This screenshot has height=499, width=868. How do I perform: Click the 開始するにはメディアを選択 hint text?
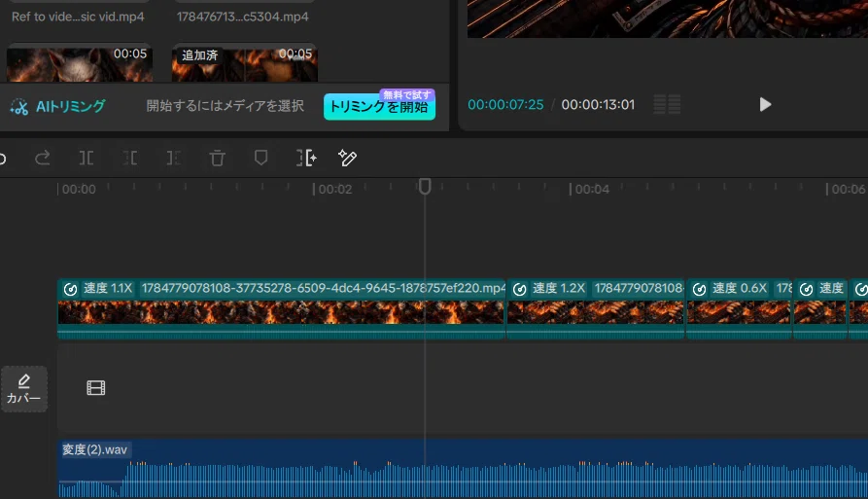click(x=225, y=106)
